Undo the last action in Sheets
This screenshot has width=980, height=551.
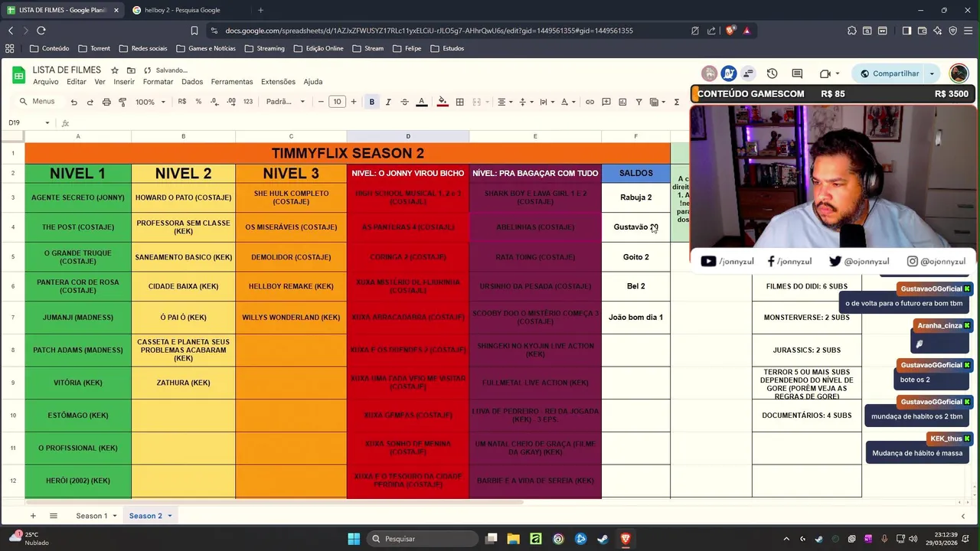(x=73, y=102)
